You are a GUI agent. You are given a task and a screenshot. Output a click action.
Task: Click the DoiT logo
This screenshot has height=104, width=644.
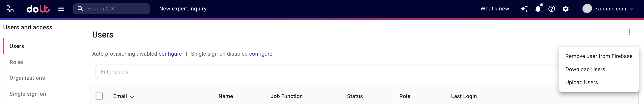click(38, 9)
